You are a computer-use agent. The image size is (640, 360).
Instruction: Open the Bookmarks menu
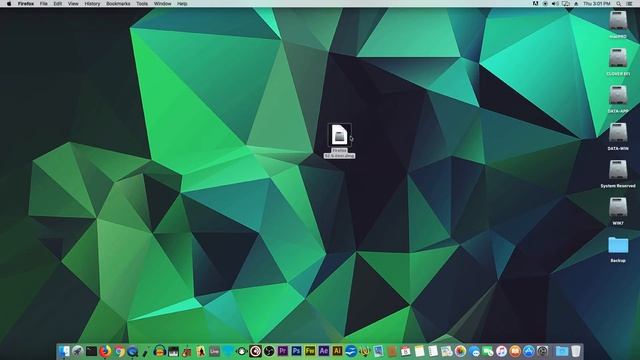point(118,4)
